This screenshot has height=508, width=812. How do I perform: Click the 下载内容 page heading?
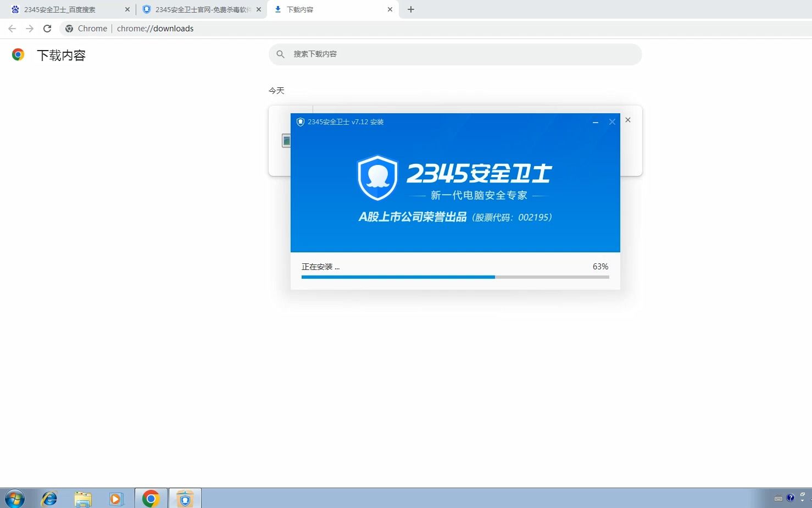(x=61, y=55)
